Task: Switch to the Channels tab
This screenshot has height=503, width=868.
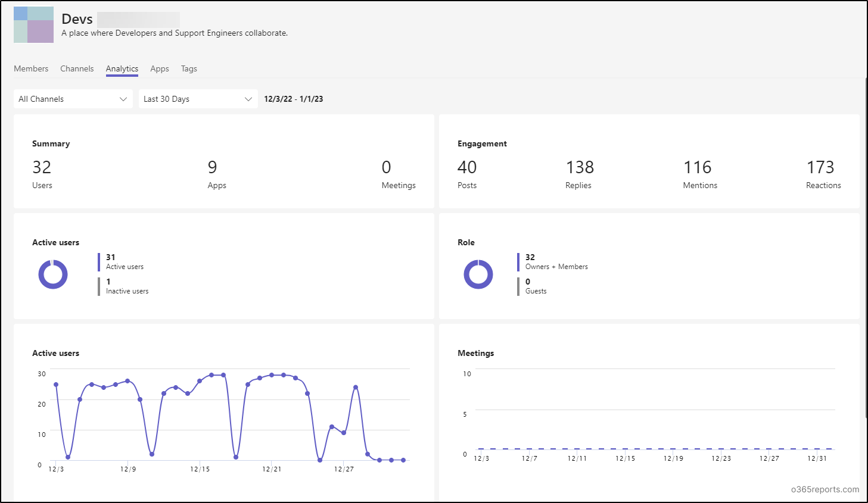Action: [x=77, y=68]
